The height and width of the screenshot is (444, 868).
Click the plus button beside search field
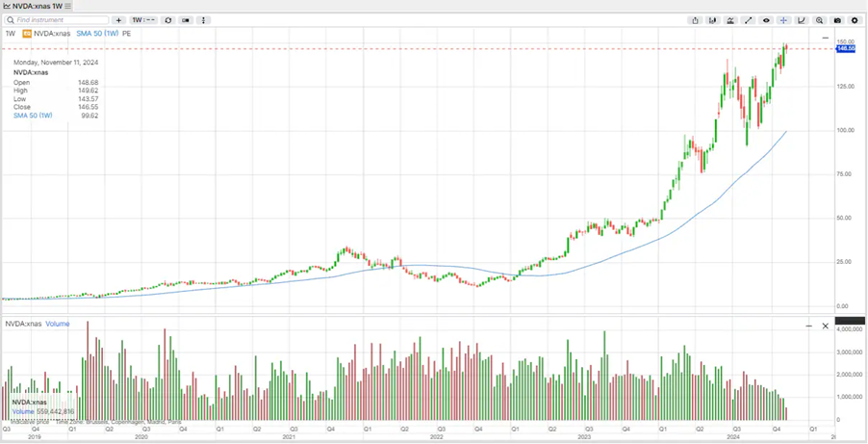(119, 20)
